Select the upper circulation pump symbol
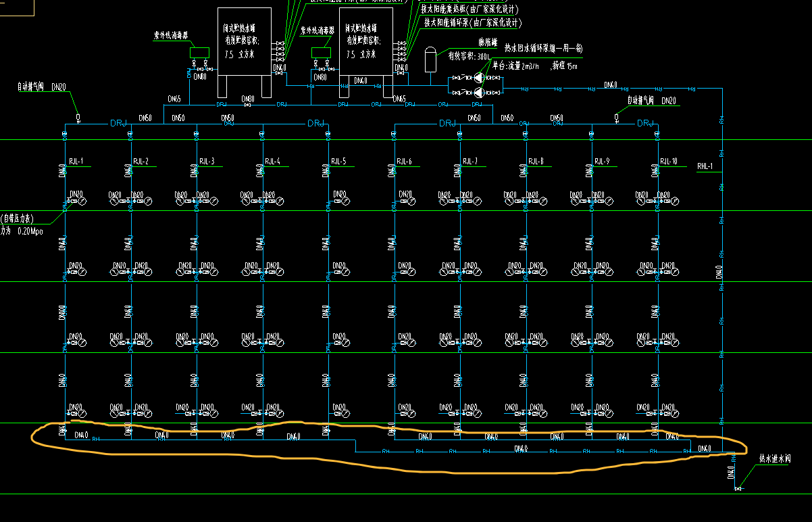 point(479,78)
